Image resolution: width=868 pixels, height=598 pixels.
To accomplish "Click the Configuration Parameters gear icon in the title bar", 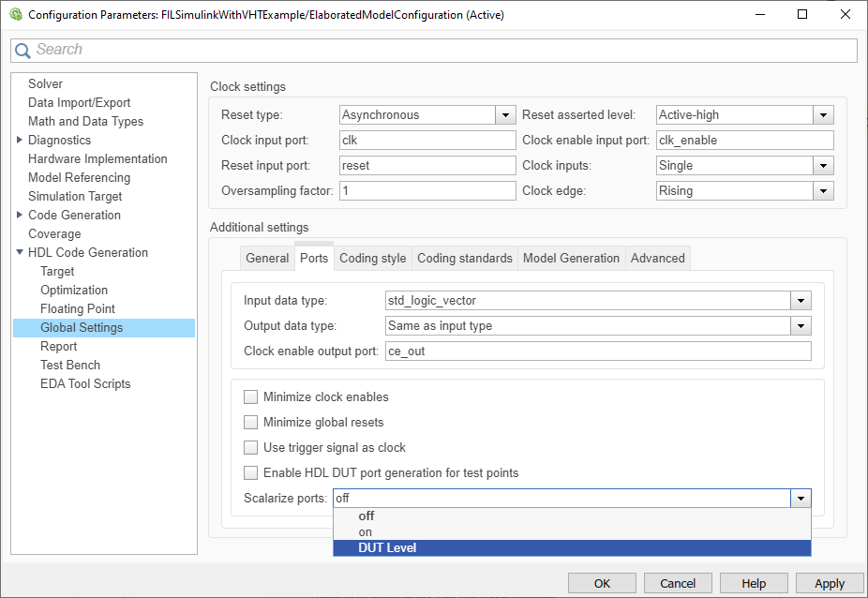I will tap(16, 14).
